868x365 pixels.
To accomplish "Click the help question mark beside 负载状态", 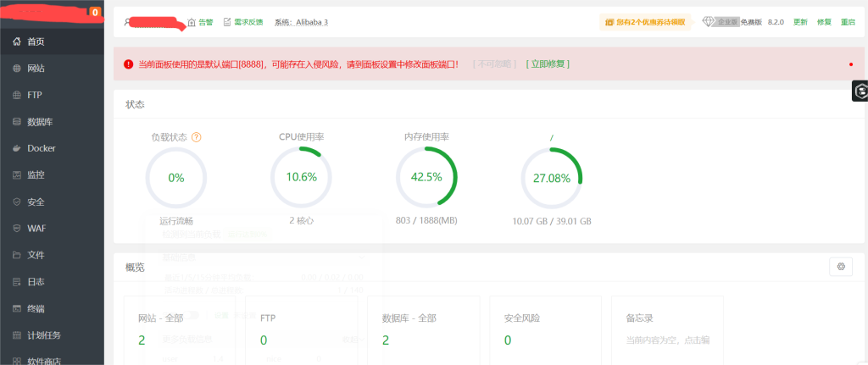I will [x=197, y=136].
